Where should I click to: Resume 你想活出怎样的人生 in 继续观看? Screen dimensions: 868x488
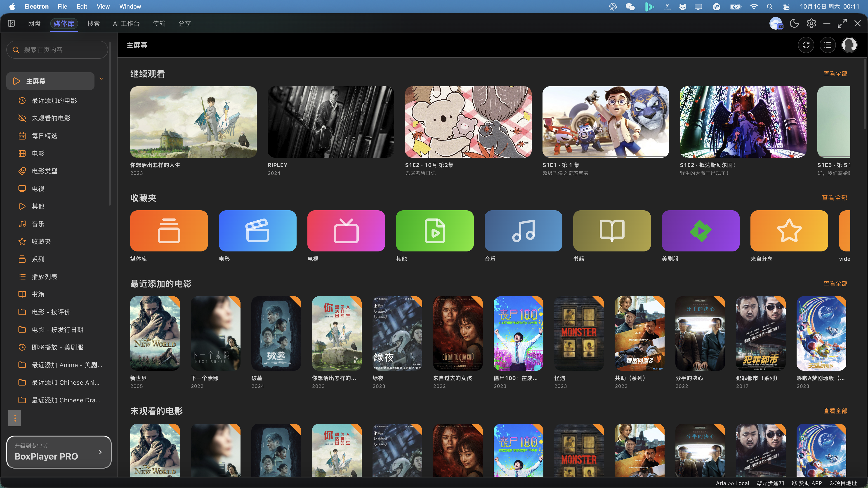tap(193, 122)
